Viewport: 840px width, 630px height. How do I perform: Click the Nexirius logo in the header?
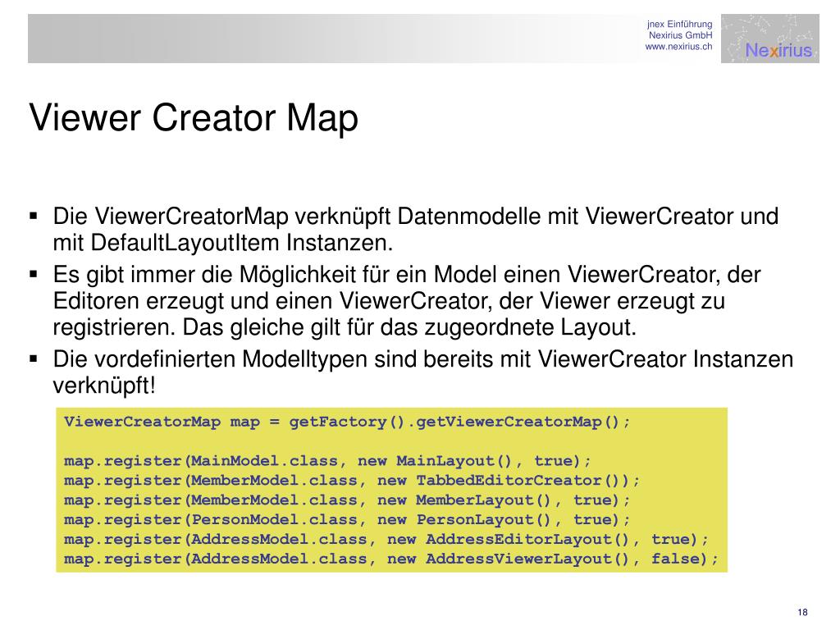coord(769,39)
